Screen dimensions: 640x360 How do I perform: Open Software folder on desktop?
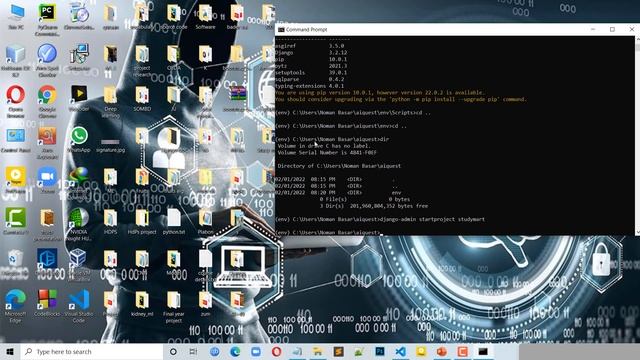(x=205, y=17)
